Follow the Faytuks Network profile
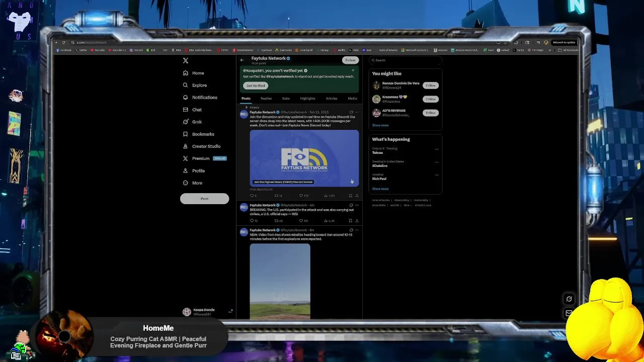 click(x=350, y=60)
